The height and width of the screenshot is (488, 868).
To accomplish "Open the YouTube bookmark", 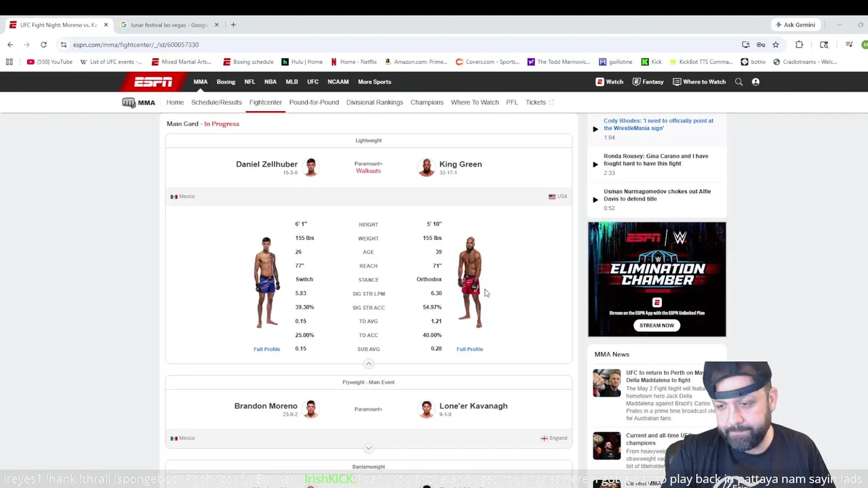I will pos(50,62).
